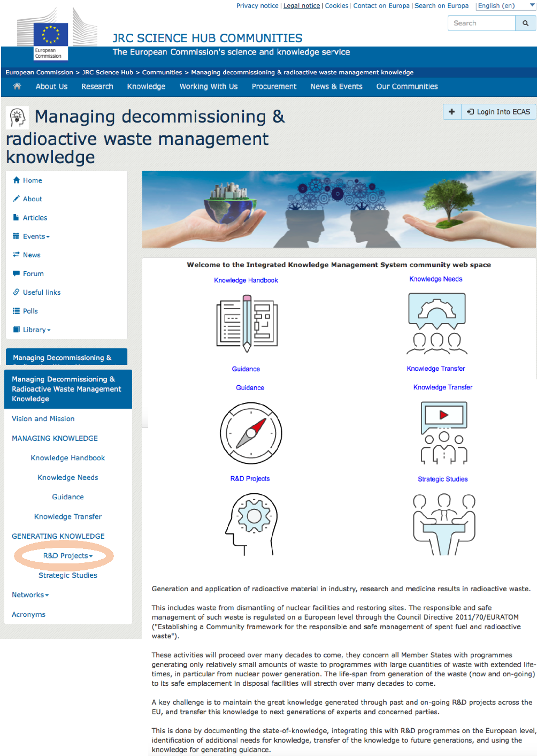Open the Strategic Studies meeting icon
The width and height of the screenshot is (537, 756).
point(443,524)
